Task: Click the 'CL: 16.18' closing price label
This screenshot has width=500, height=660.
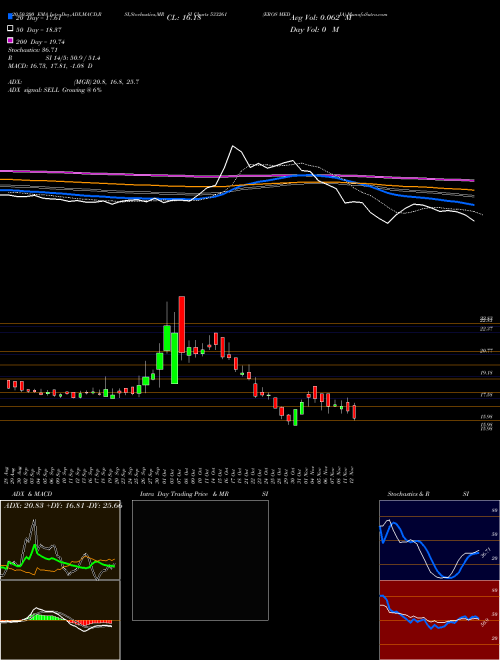Action: 184,18
